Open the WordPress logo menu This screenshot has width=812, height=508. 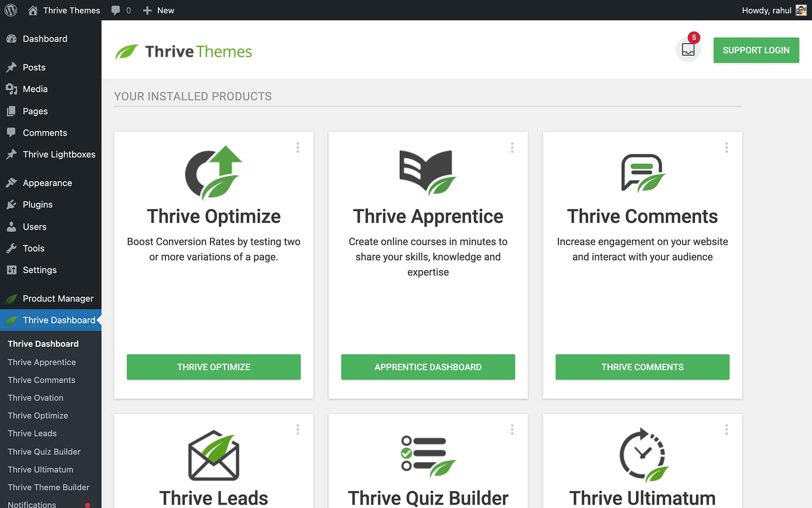[x=10, y=10]
